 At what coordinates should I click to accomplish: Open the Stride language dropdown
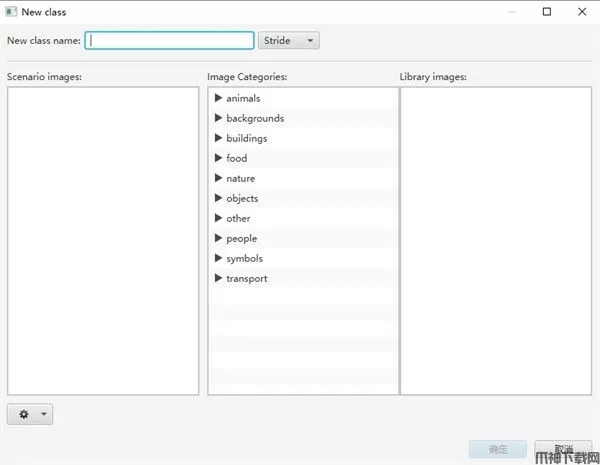coord(289,40)
